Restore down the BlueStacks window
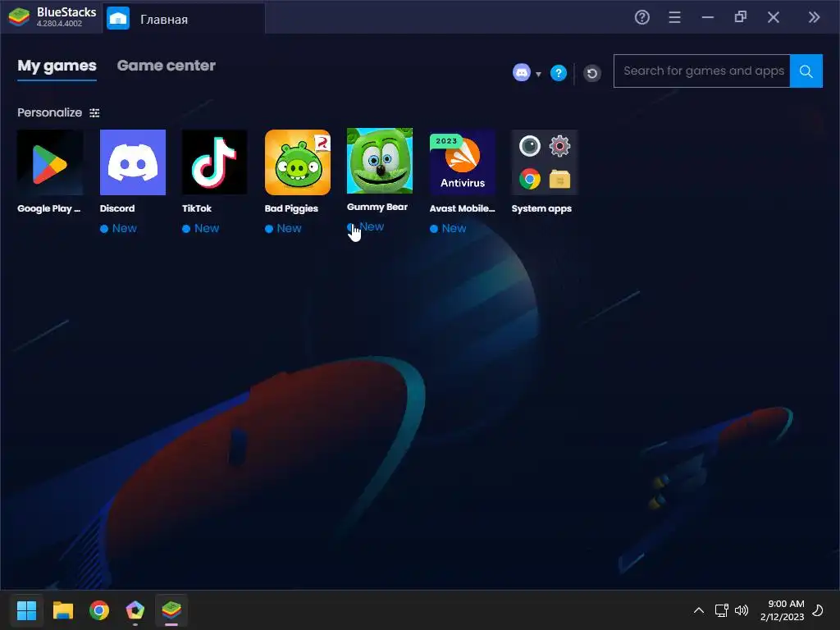The image size is (840, 630). pyautogui.click(x=741, y=17)
